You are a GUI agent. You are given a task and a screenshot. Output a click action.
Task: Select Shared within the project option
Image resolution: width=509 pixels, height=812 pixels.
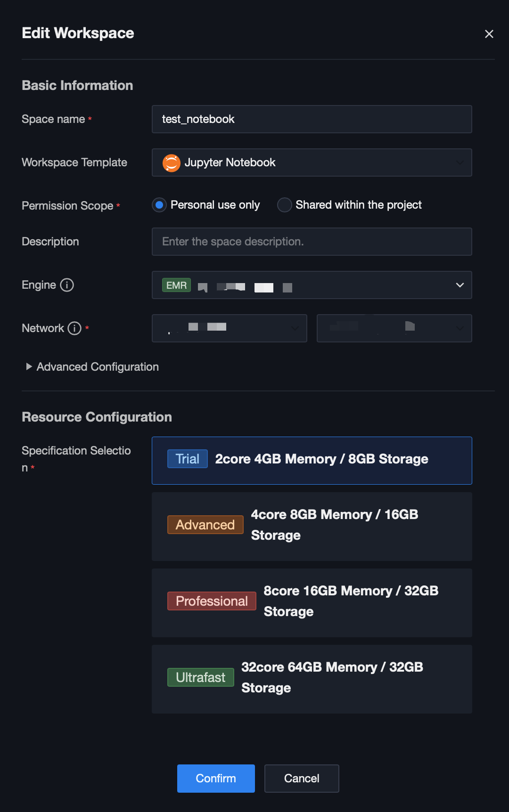285,205
